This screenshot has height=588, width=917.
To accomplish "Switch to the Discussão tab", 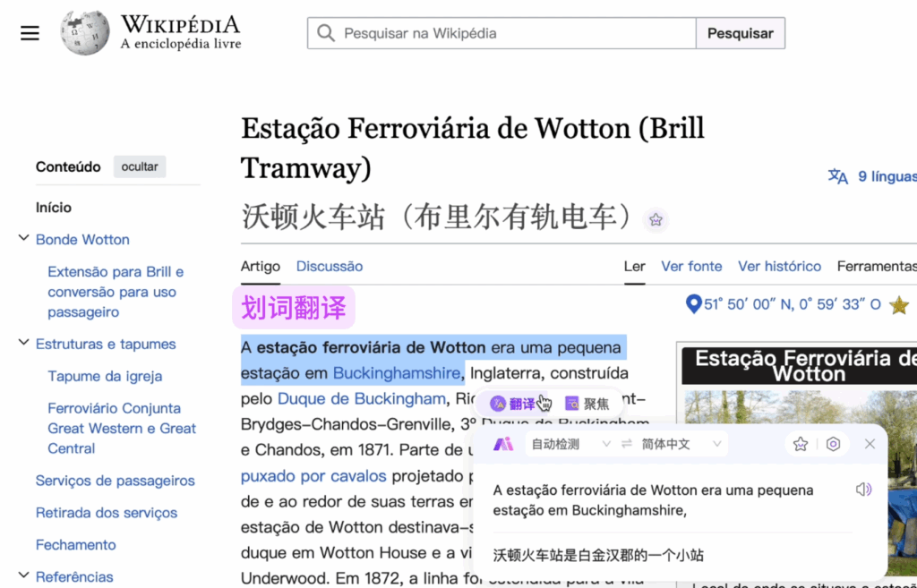I will pyautogui.click(x=330, y=266).
